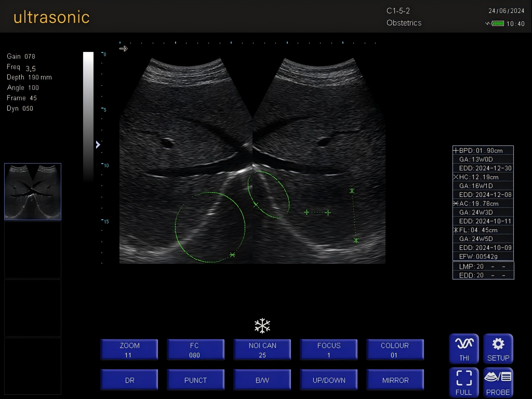
Task: Adjust the NOI CAN 25 control
Action: 262,350
